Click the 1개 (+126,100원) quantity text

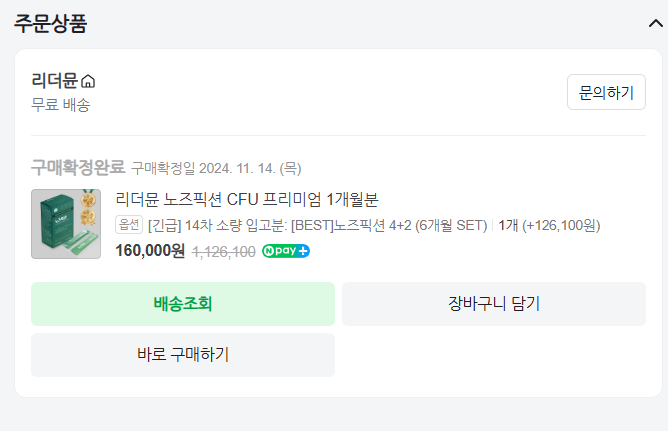pyautogui.click(x=548, y=224)
